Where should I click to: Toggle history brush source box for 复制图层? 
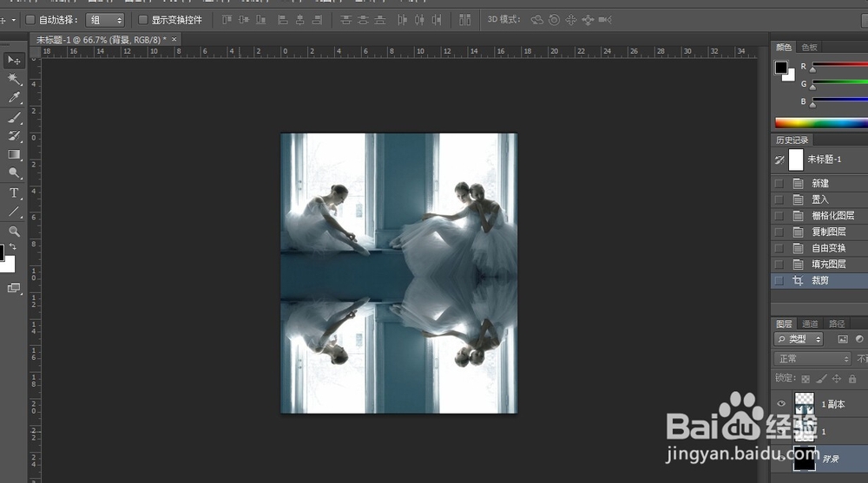tap(779, 232)
